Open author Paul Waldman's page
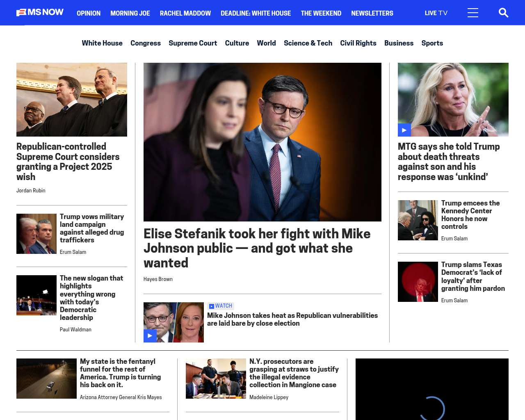Image resolution: width=525 pixels, height=420 pixels. pos(75,329)
